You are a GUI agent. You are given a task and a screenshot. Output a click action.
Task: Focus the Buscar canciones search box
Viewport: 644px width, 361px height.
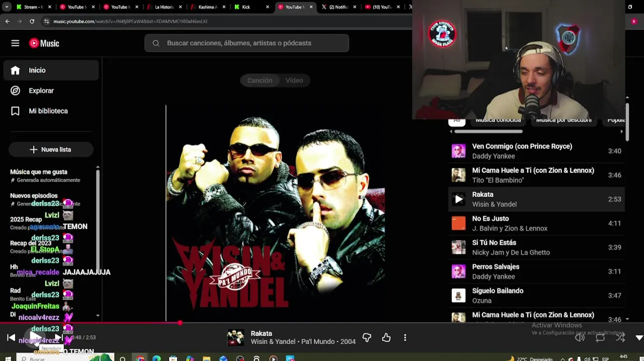(x=246, y=43)
